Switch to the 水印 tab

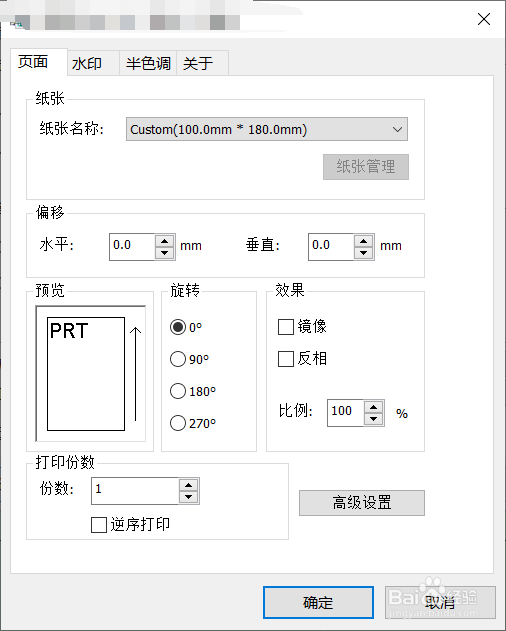(x=87, y=64)
